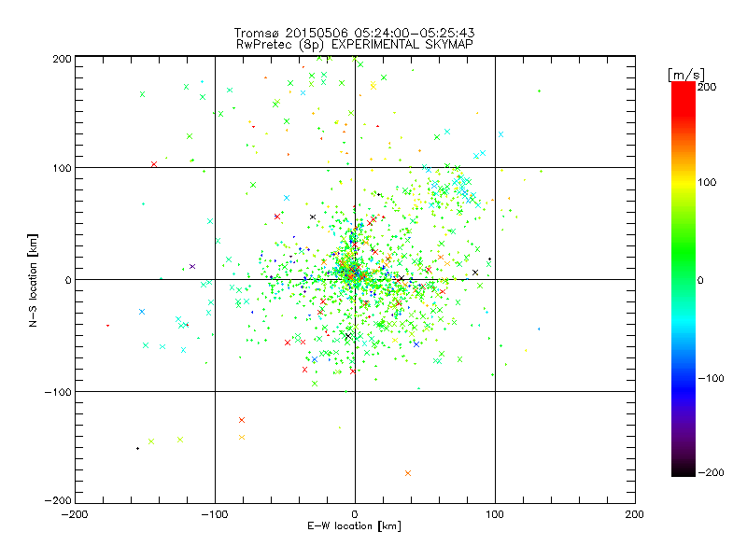The width and height of the screenshot is (747, 560).
Task: Click the vertical velocity color bar
Action: click(x=684, y=279)
